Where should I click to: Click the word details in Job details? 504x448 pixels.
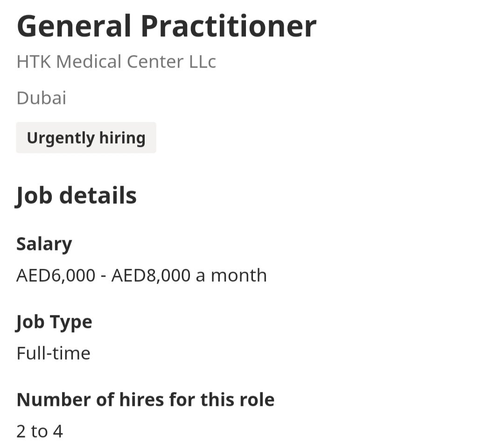[98, 196]
